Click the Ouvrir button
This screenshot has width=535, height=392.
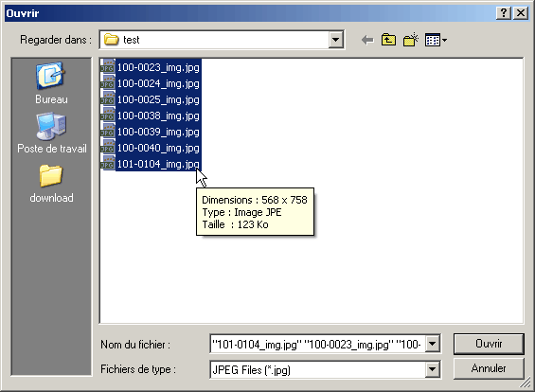point(489,344)
